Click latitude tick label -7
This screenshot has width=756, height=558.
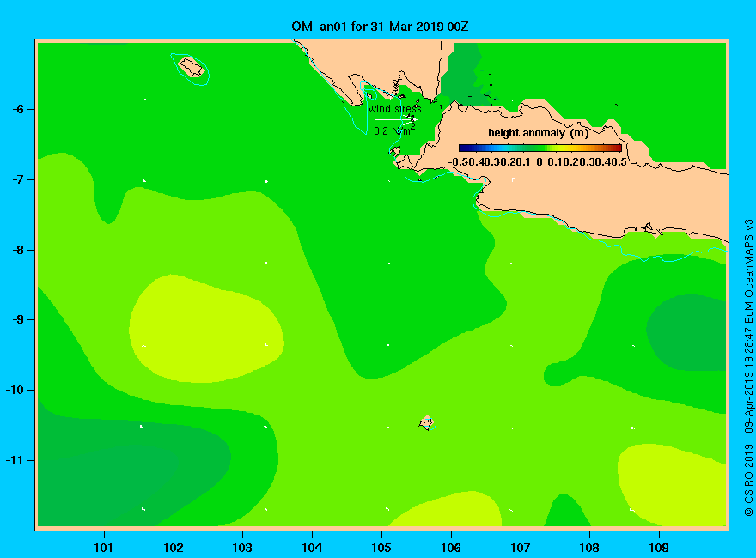(18, 179)
